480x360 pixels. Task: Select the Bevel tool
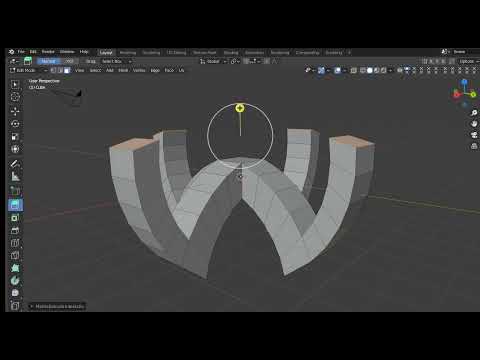15,230
